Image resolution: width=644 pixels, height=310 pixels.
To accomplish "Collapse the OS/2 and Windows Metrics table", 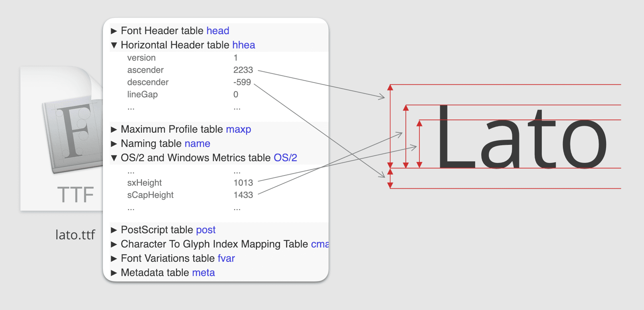I will click(x=114, y=158).
